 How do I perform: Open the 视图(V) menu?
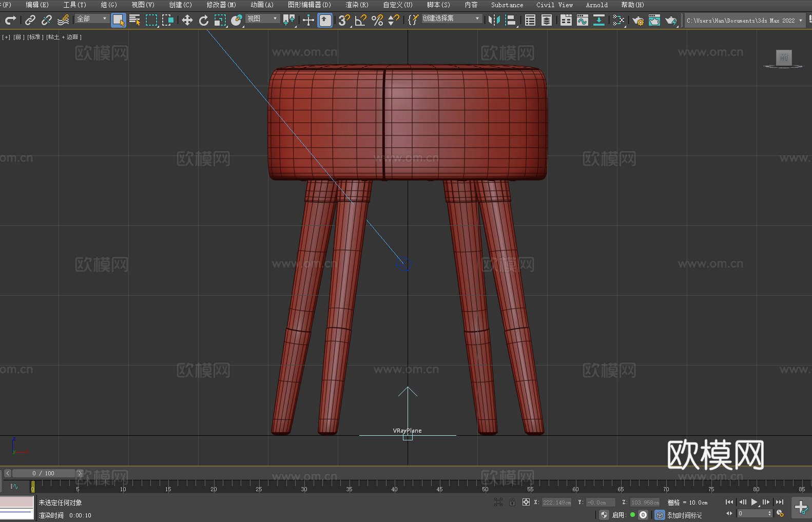click(143, 5)
